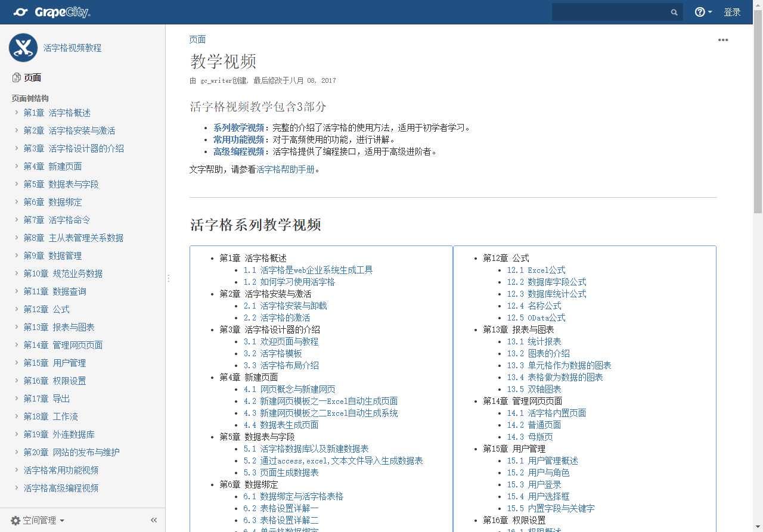The image size is (763, 532).
Task: Open 第18章 工作流 in sidebar
Action: point(51,416)
